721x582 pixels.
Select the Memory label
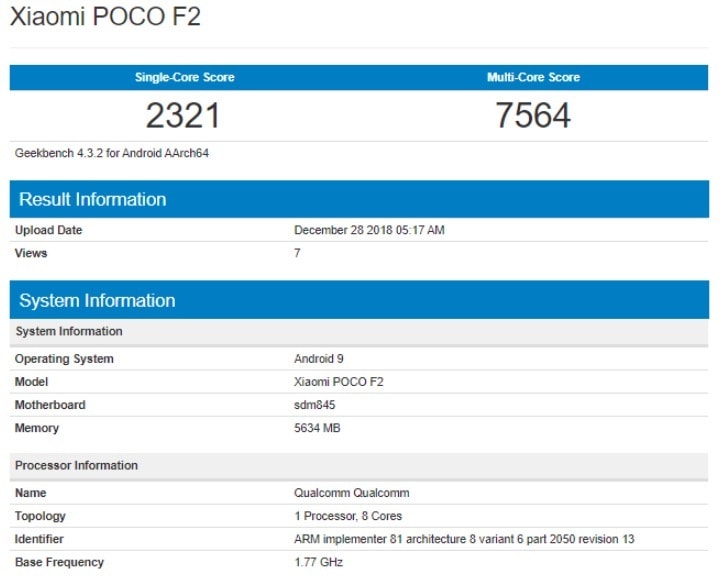(x=37, y=428)
